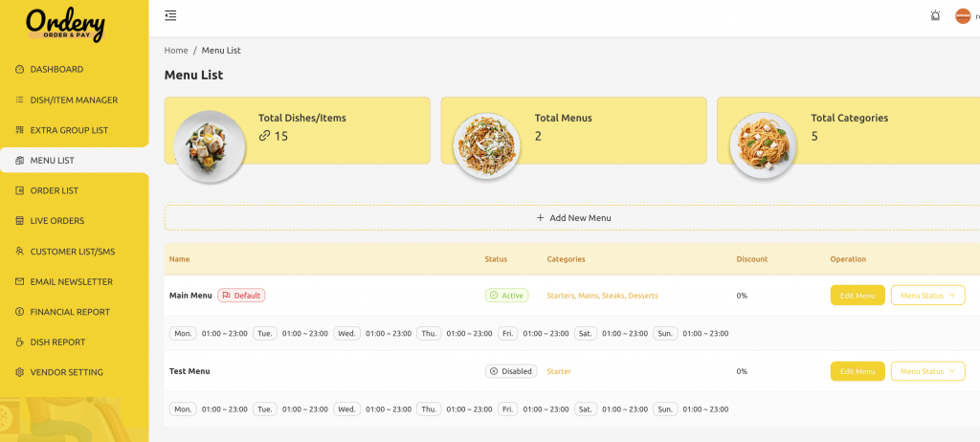This screenshot has height=442, width=980.
Task: Click the Disabled status badge on Test Menu
Action: [x=511, y=371]
